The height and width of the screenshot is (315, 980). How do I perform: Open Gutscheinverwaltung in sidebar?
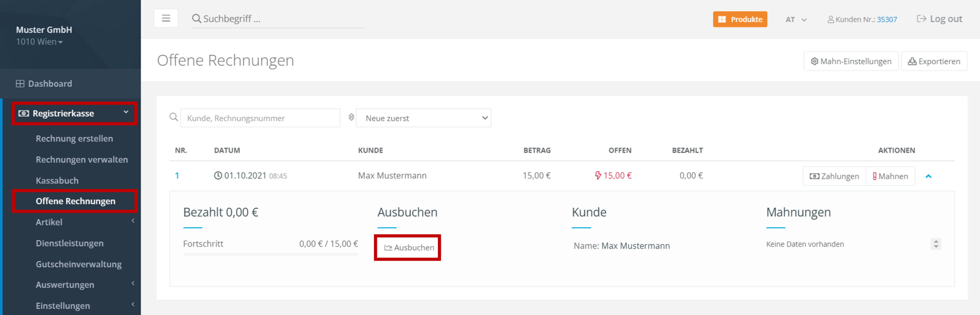pyautogui.click(x=78, y=264)
